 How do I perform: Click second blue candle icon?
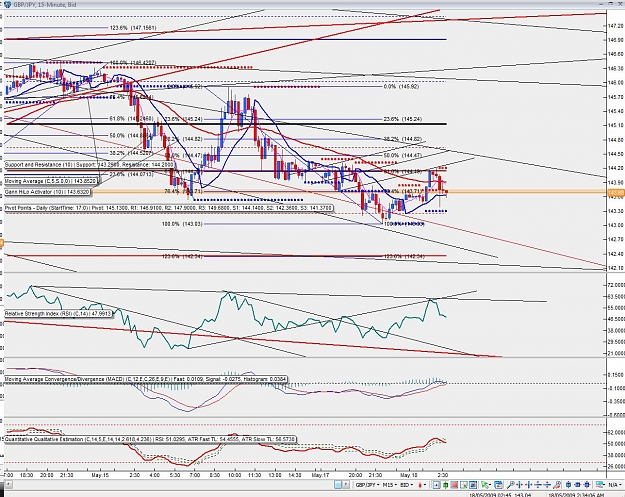pyautogui.click(x=578, y=485)
